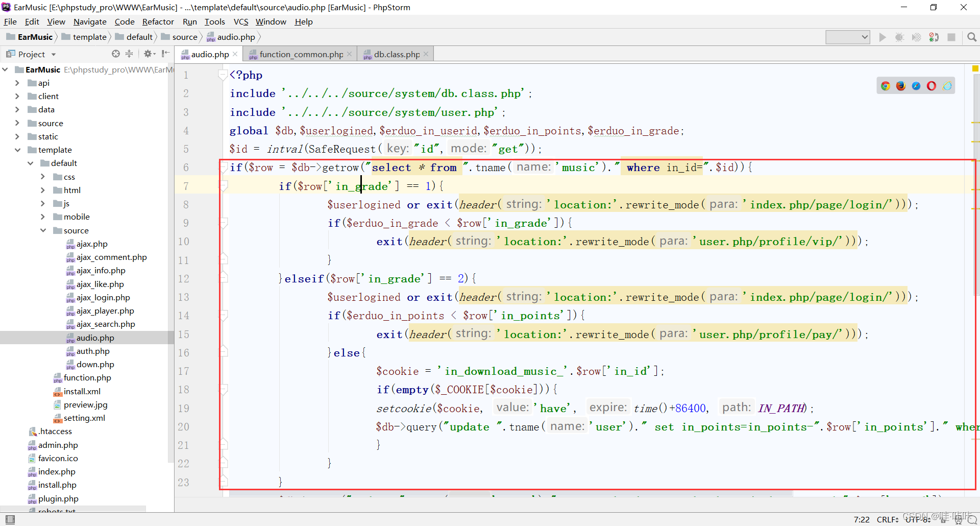
Task: Click fold toggle at line 12
Action: click(224, 278)
